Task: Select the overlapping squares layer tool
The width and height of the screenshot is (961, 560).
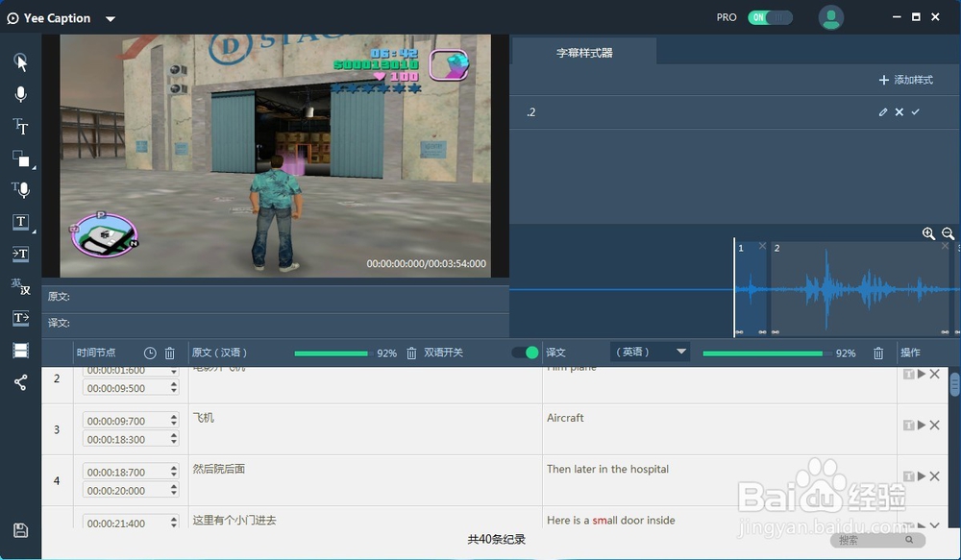Action: click(x=21, y=158)
